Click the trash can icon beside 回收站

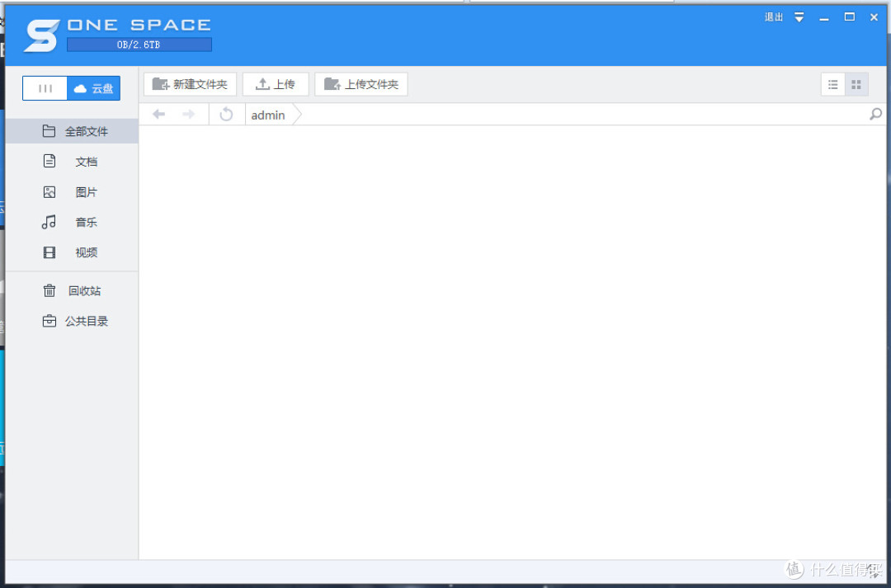point(49,290)
